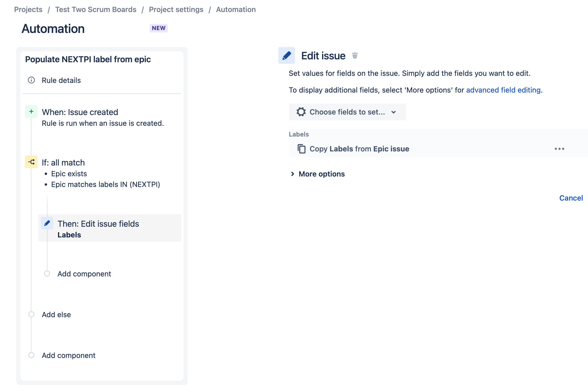Screen dimensions: 588x387
Task: Expand the More options section
Action: [321, 174]
